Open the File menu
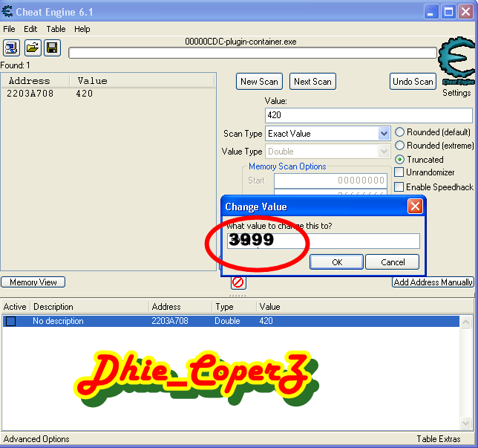Image resolution: width=478 pixels, height=448 pixels. [x=9, y=29]
